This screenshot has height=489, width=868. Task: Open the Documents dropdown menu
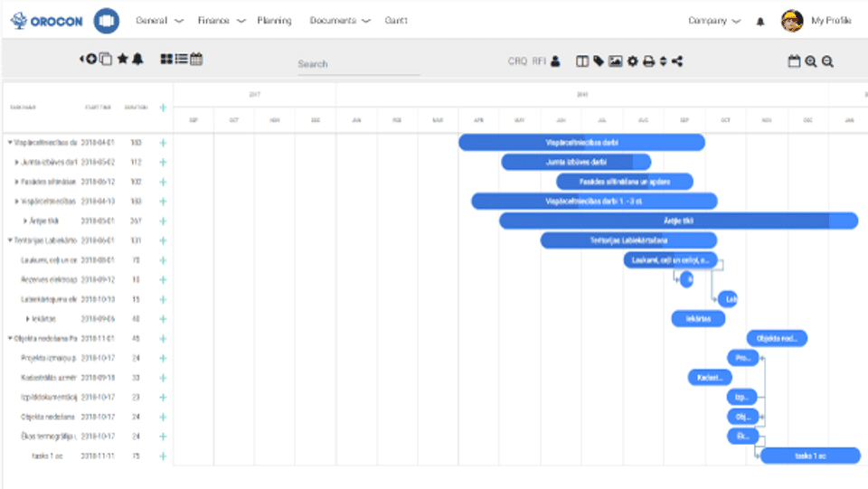[x=340, y=21]
